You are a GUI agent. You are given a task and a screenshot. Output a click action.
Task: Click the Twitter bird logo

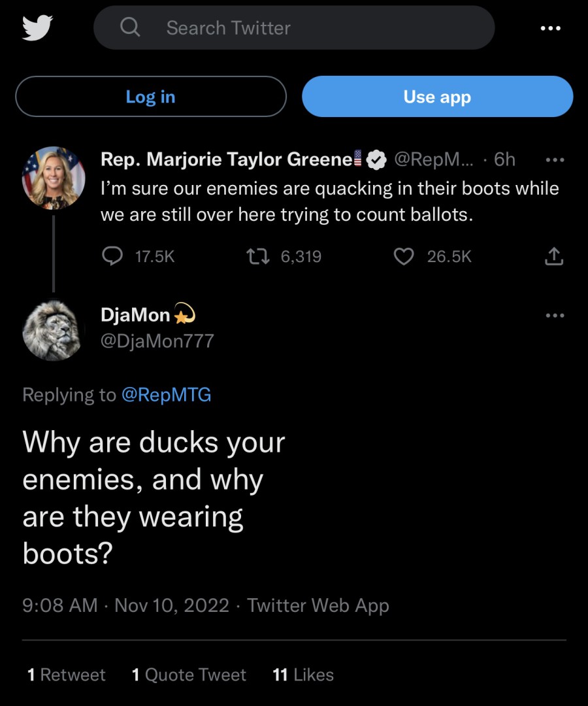37,27
